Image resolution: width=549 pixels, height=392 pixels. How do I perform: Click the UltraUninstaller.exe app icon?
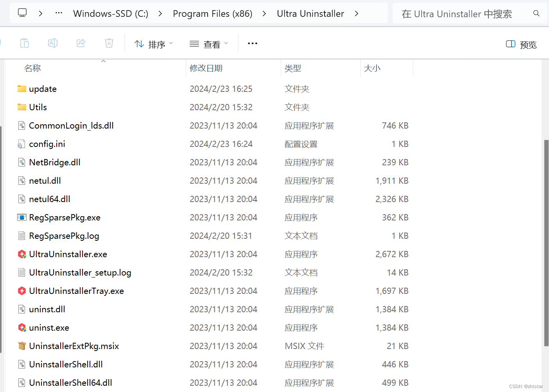point(22,254)
